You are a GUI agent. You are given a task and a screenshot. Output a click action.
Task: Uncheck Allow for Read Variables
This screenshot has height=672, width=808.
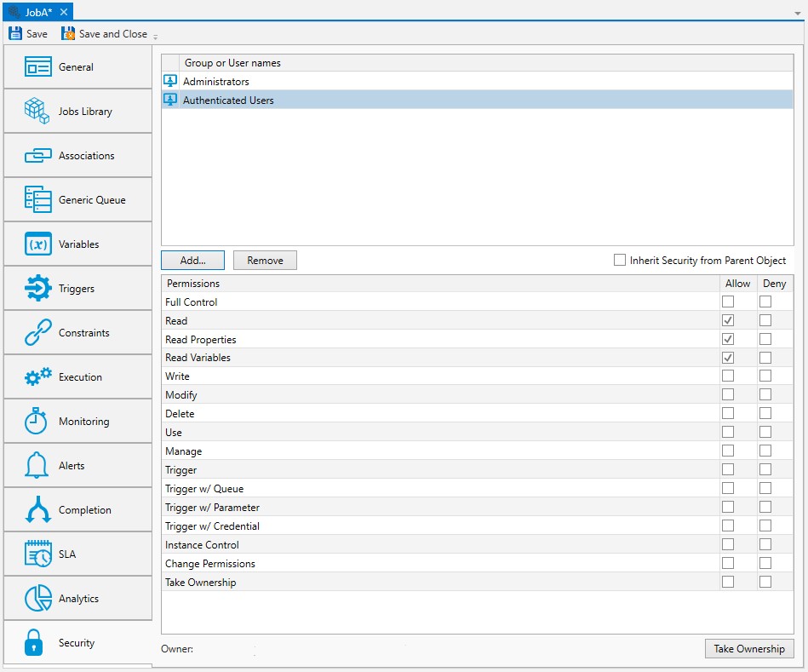tap(728, 358)
